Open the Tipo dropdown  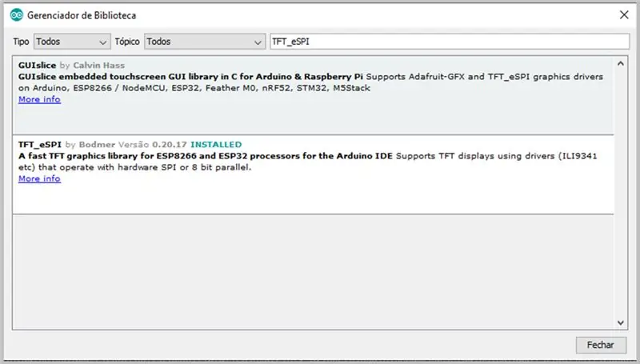pyautogui.click(x=72, y=42)
